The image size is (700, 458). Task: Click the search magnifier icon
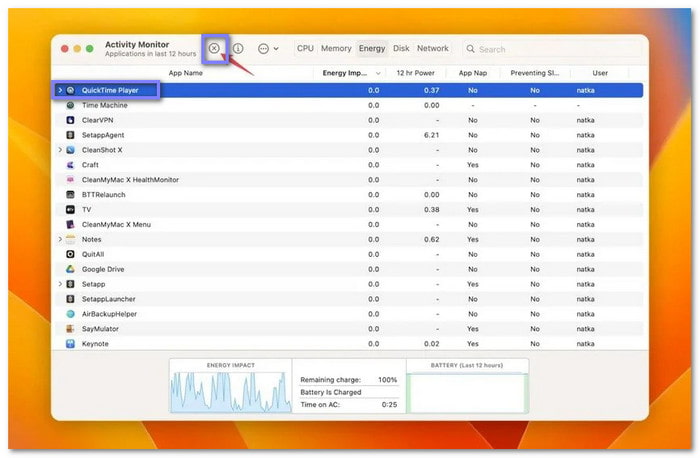pyautogui.click(x=470, y=49)
